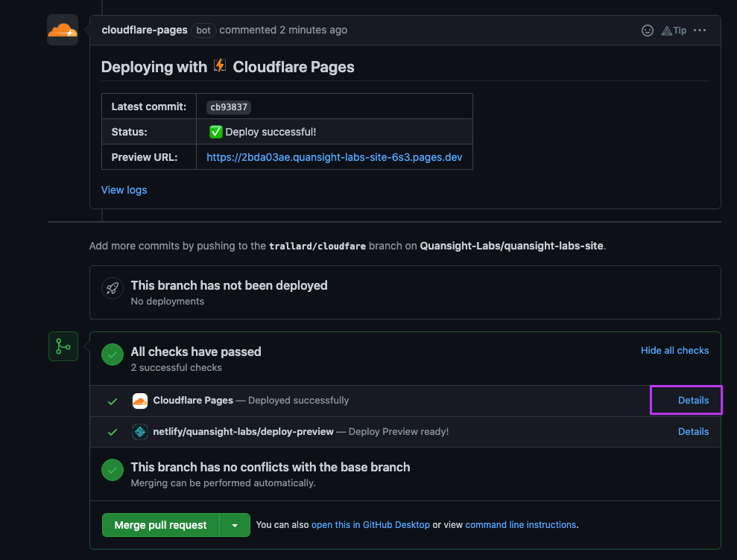The height and width of the screenshot is (560, 737).
Task: Click the cb93837 commit hash
Action: click(x=228, y=106)
